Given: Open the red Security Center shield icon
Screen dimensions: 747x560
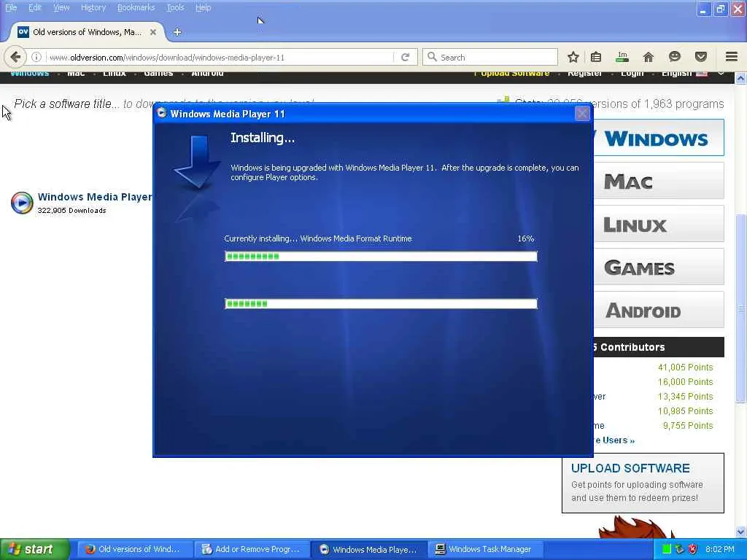Looking at the screenshot, I should click(x=693, y=549).
